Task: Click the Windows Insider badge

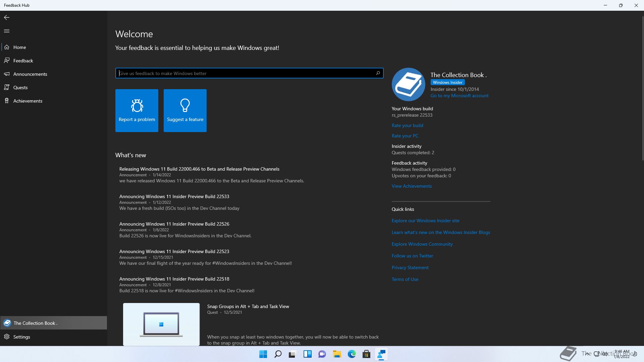Action: point(447,82)
